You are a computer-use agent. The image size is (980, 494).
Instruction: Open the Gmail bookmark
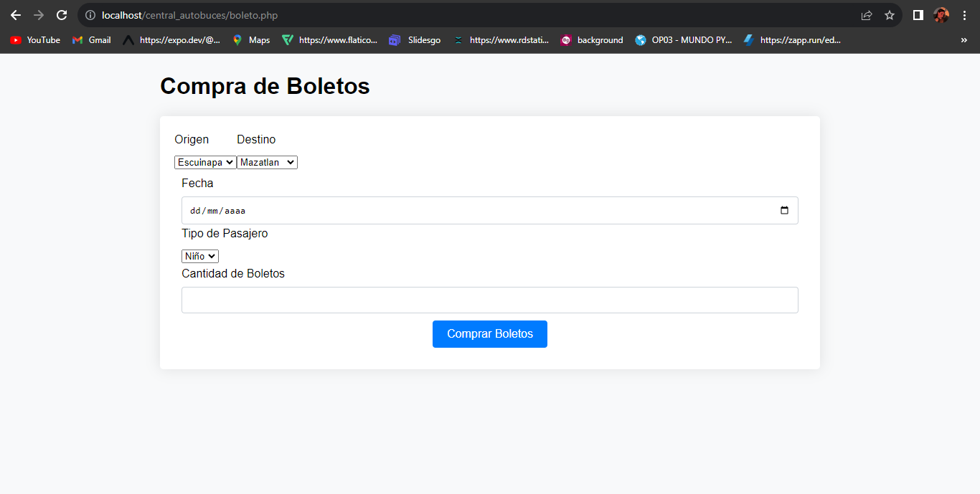coord(92,40)
